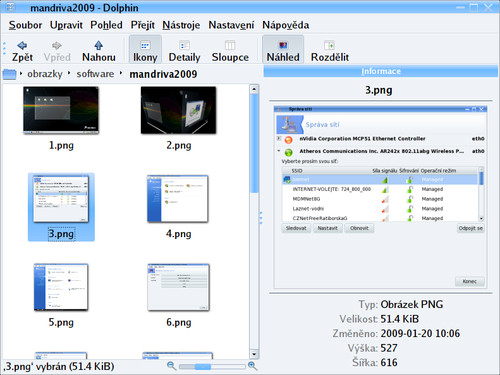The image size is (500, 375).
Task: Click the Vpřed forward arrow
Action: (57, 51)
